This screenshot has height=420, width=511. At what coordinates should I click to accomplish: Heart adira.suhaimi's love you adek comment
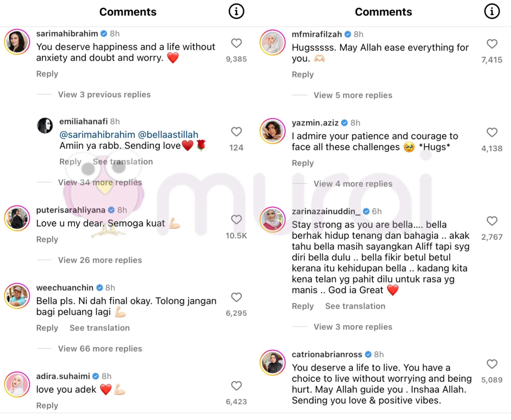(x=236, y=386)
